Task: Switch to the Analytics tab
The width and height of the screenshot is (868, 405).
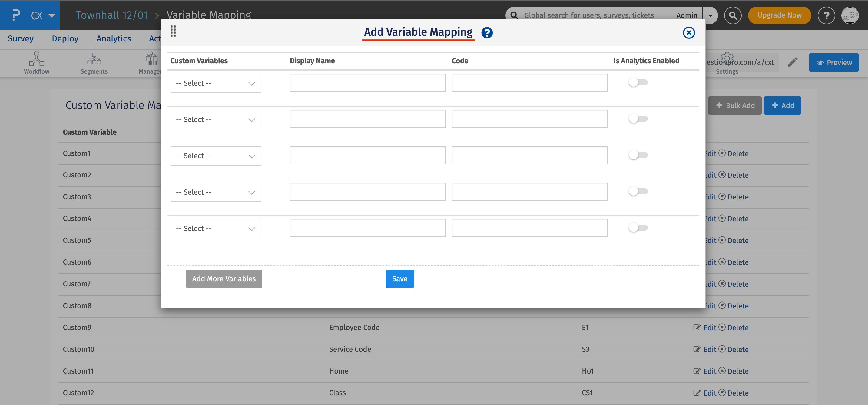Action: point(113,38)
